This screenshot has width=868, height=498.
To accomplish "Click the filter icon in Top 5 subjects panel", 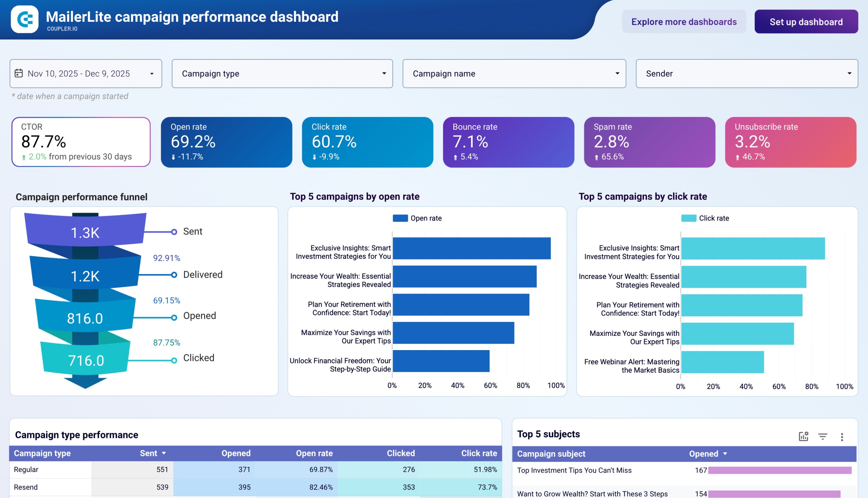I will [823, 436].
